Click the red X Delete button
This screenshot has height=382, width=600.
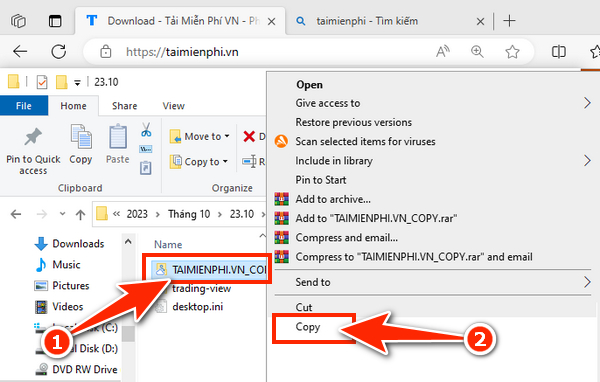pos(249,136)
